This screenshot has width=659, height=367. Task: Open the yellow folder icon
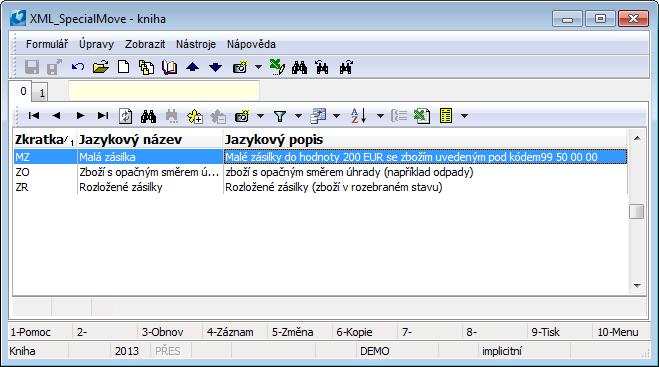click(100, 67)
